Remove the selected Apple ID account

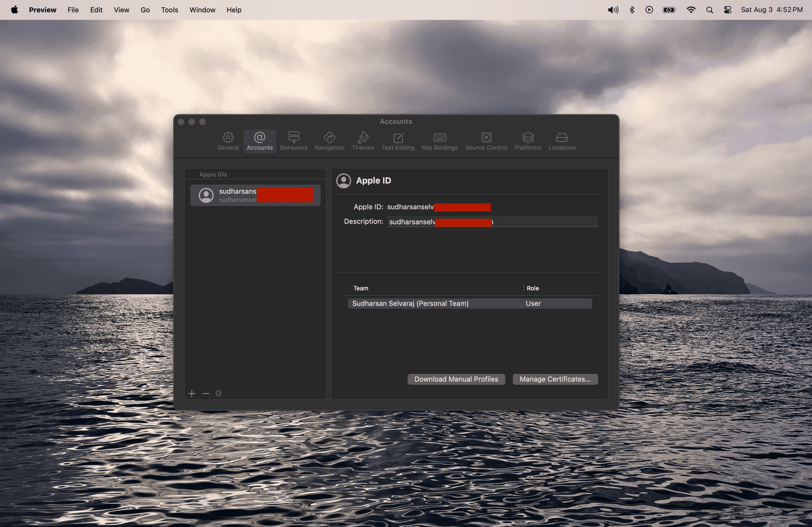point(205,393)
